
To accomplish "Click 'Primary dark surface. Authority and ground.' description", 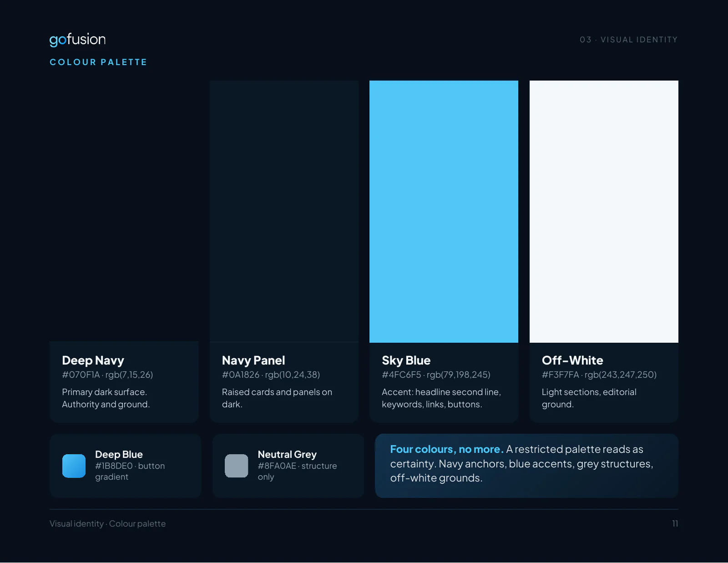I will (106, 398).
